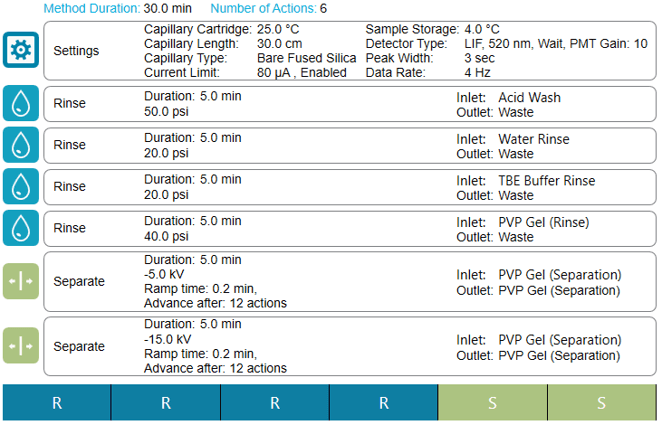Click the Settings gear icon

pyautogui.click(x=20, y=50)
